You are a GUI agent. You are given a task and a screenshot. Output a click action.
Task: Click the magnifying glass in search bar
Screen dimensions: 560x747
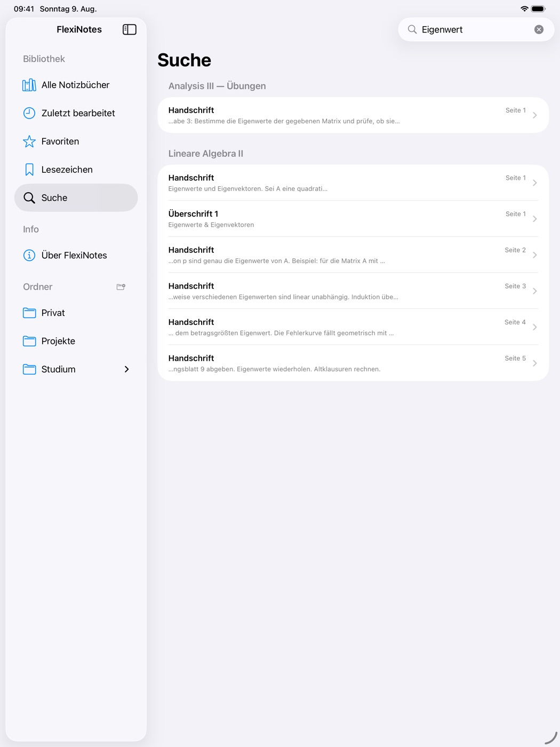(412, 29)
